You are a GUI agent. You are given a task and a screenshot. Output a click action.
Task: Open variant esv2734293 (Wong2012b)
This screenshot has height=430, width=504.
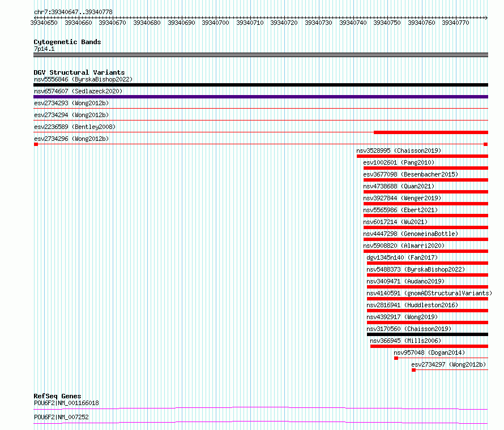point(71,103)
